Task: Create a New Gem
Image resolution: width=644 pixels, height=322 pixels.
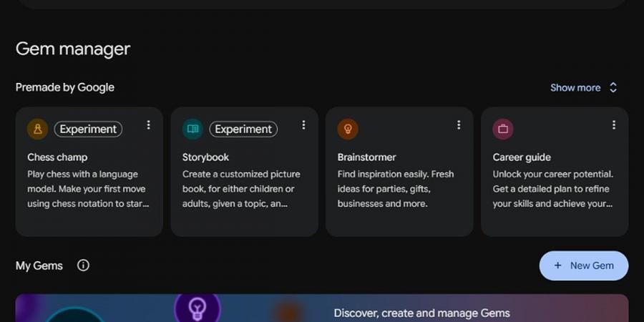Action: coord(584,265)
